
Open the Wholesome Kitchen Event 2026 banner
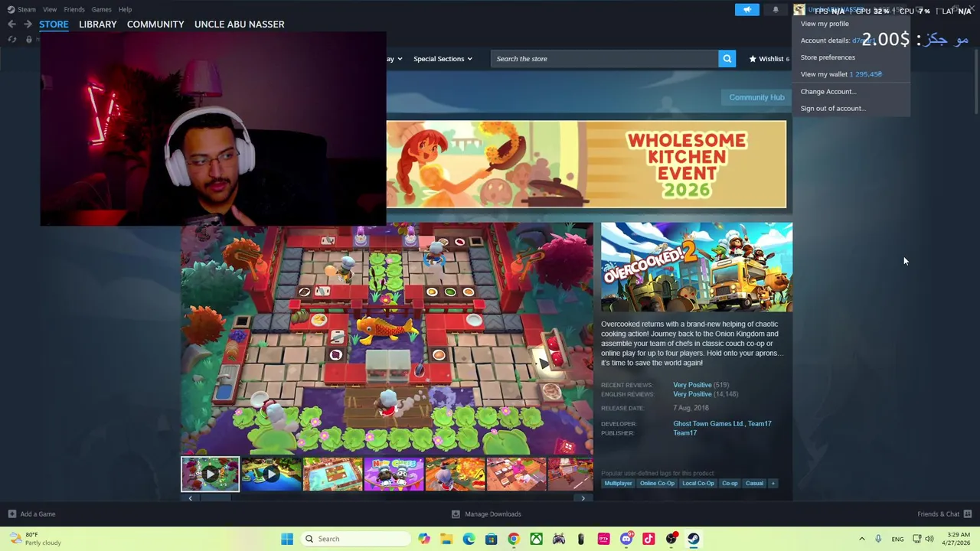click(x=586, y=165)
